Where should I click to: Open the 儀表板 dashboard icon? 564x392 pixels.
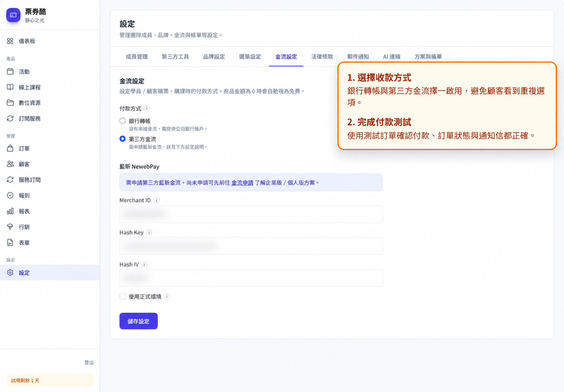10,41
